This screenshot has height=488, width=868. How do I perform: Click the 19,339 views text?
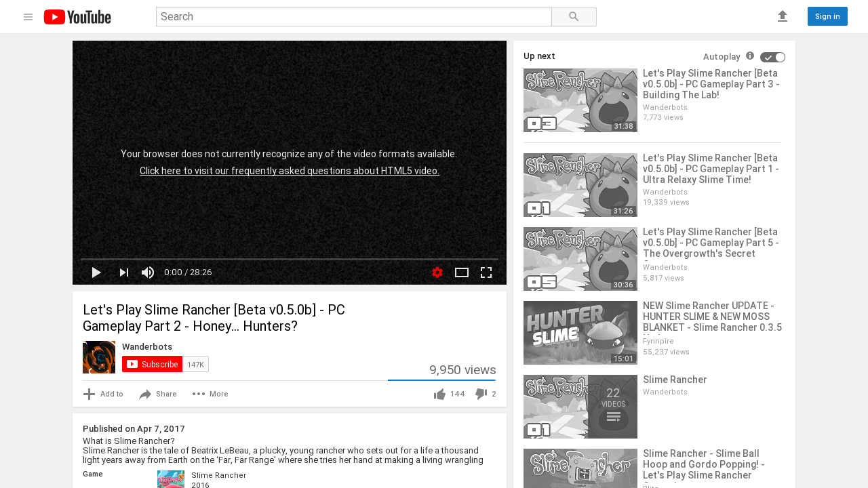666,202
